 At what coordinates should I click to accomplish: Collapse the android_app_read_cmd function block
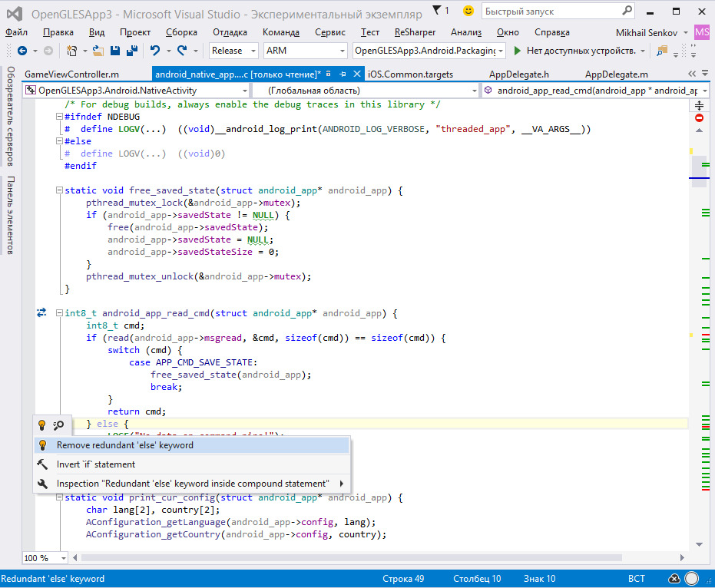click(60, 313)
